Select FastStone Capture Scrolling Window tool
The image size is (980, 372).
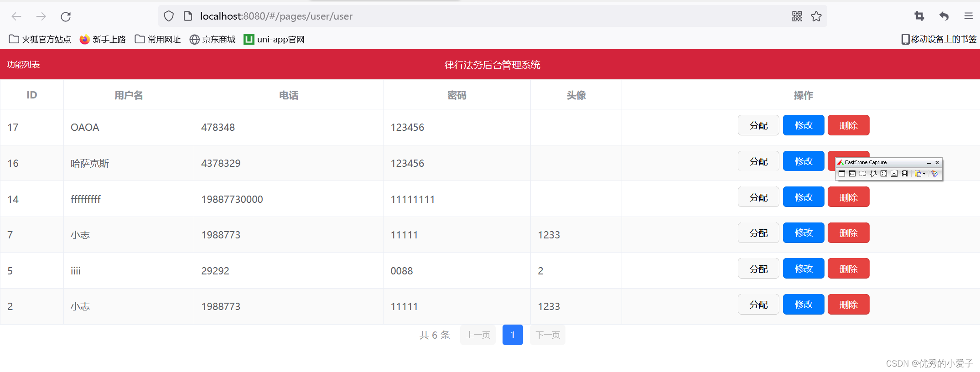894,174
